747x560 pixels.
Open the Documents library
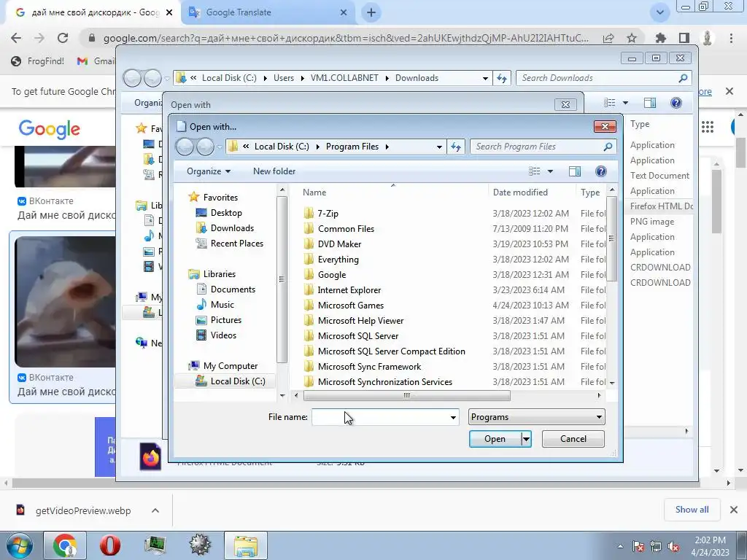point(233,289)
